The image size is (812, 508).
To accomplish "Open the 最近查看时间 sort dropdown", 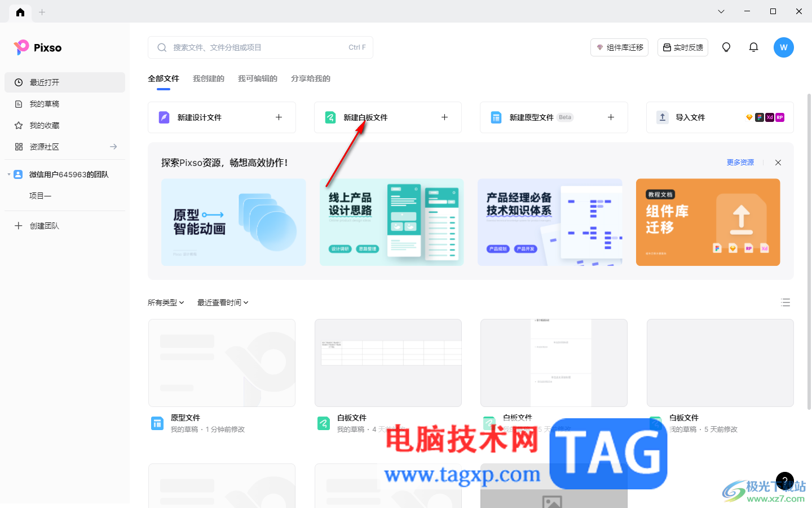I will (223, 303).
